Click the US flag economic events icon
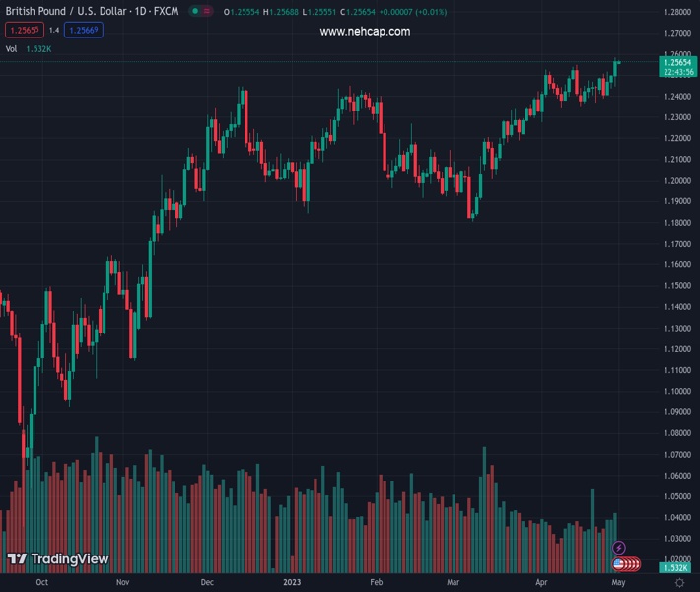 point(619,564)
